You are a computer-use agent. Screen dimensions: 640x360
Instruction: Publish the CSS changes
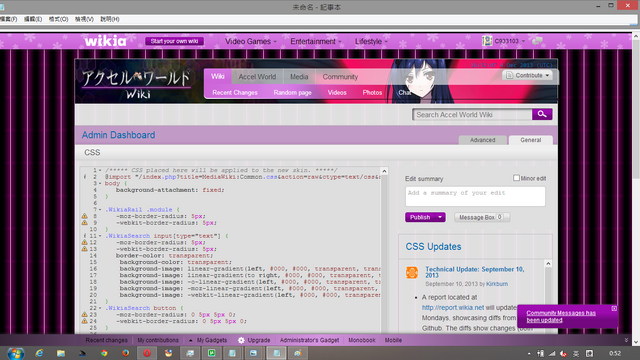point(420,217)
